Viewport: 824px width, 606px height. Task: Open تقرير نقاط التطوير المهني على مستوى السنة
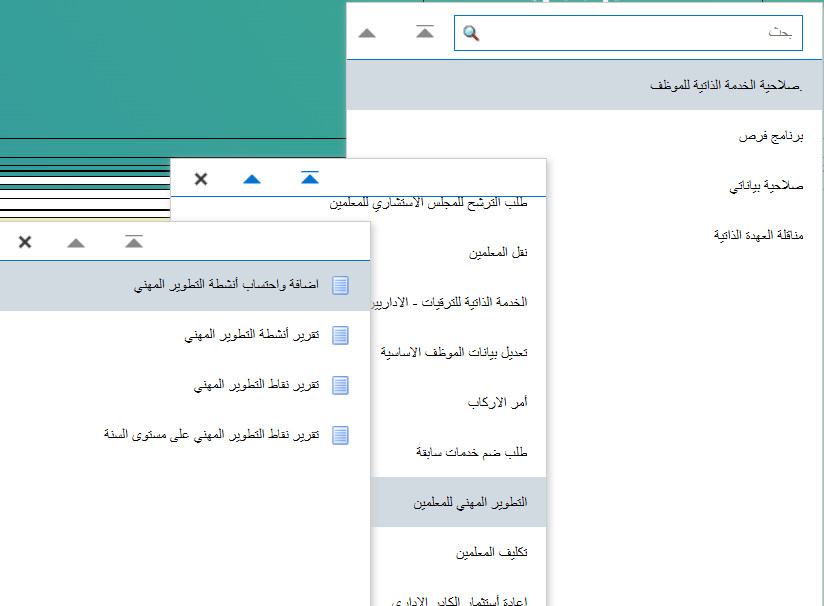click(x=185, y=435)
